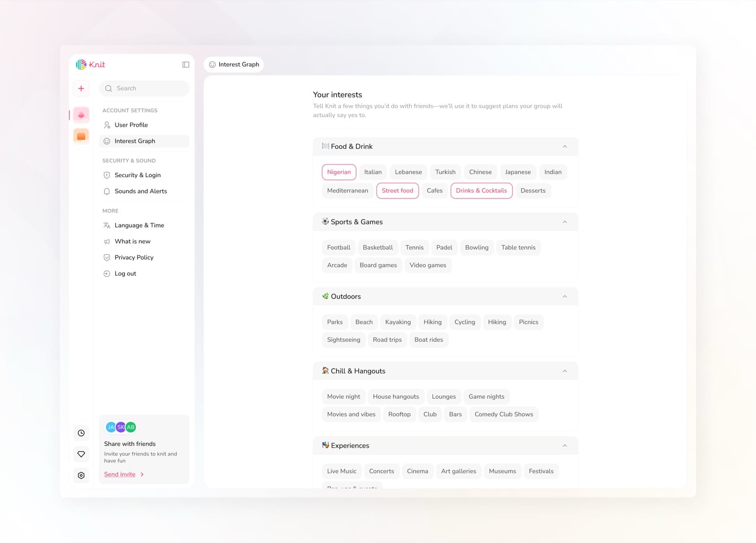Collapse the Food & Drink section
The width and height of the screenshot is (756, 543).
tap(565, 147)
